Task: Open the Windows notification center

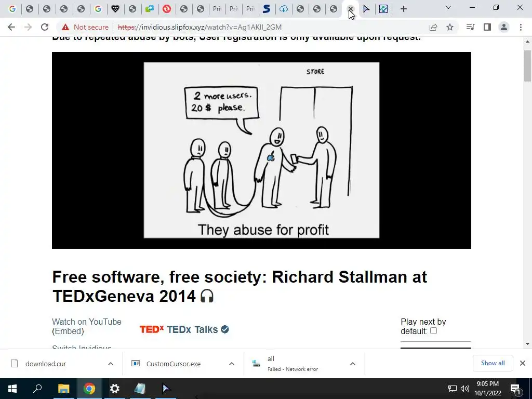Action: [x=515, y=389]
